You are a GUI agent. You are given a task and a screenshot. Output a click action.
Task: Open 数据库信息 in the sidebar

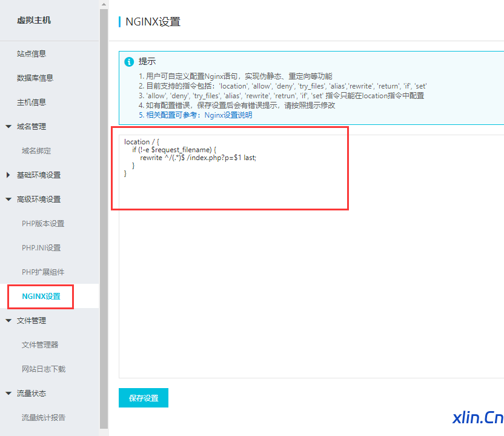coord(35,78)
